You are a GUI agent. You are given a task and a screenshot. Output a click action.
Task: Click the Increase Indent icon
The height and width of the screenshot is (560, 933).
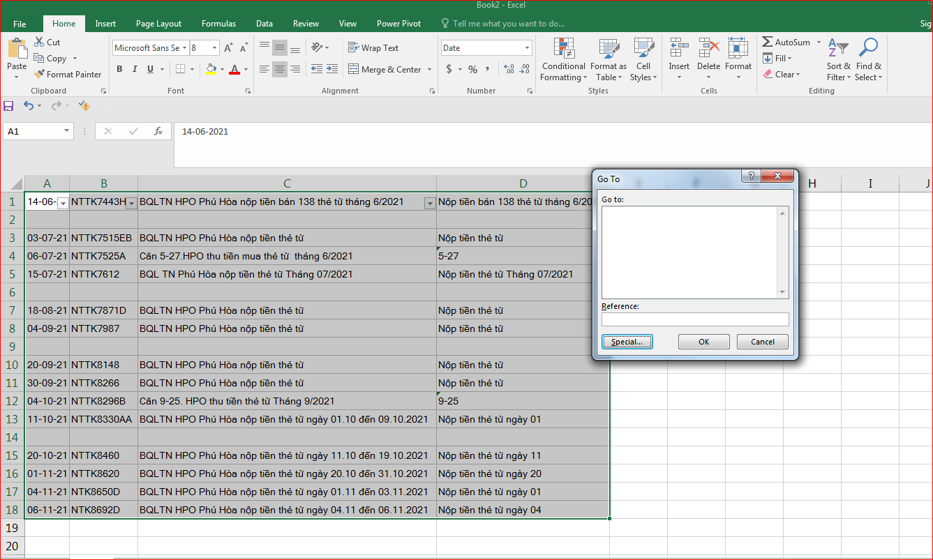coord(331,69)
